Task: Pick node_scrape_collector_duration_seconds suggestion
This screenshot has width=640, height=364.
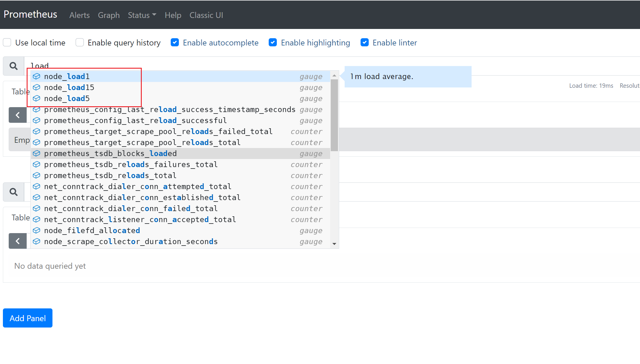Action: pos(180,242)
